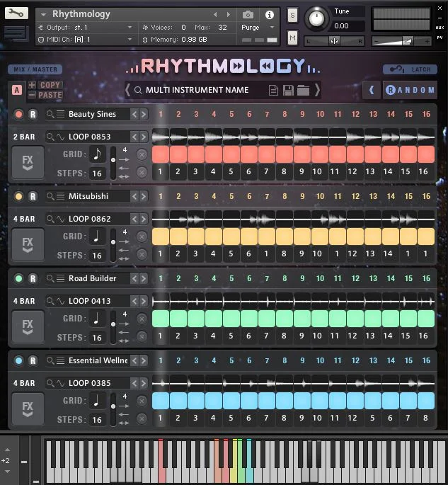The width and height of the screenshot is (448, 485).
Task: Previous loop arrow for LOOP 0385
Action: pyautogui.click(x=134, y=383)
